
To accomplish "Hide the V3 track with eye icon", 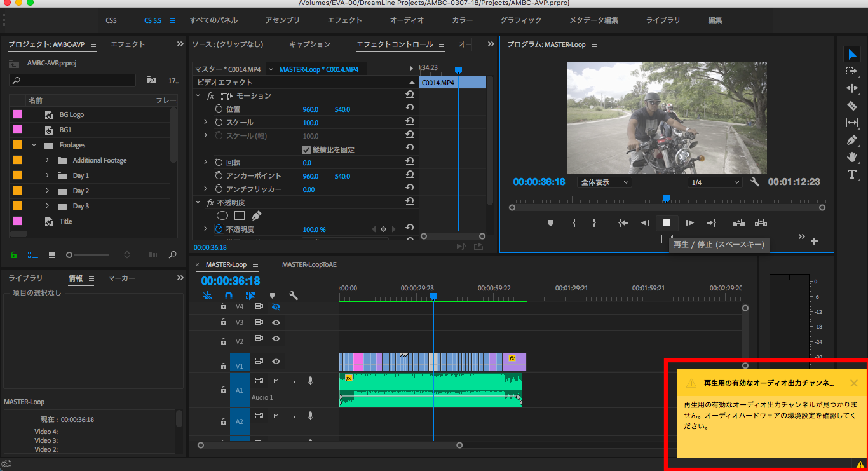I will pos(276,322).
